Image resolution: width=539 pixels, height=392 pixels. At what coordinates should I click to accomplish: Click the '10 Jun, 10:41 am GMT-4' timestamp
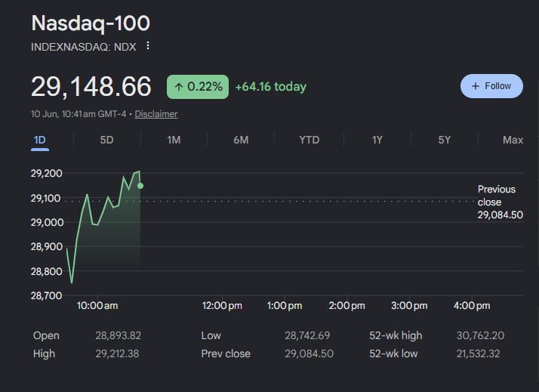(79, 114)
